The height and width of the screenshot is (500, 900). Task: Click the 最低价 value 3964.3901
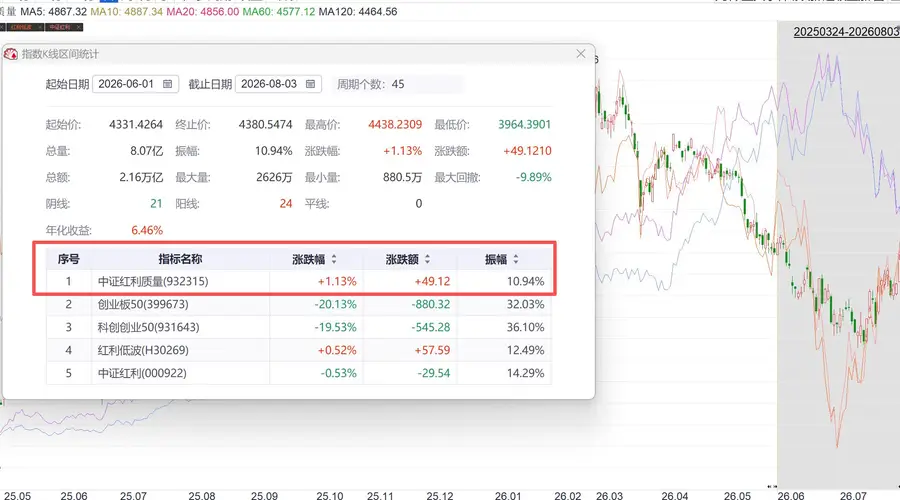(x=525, y=125)
